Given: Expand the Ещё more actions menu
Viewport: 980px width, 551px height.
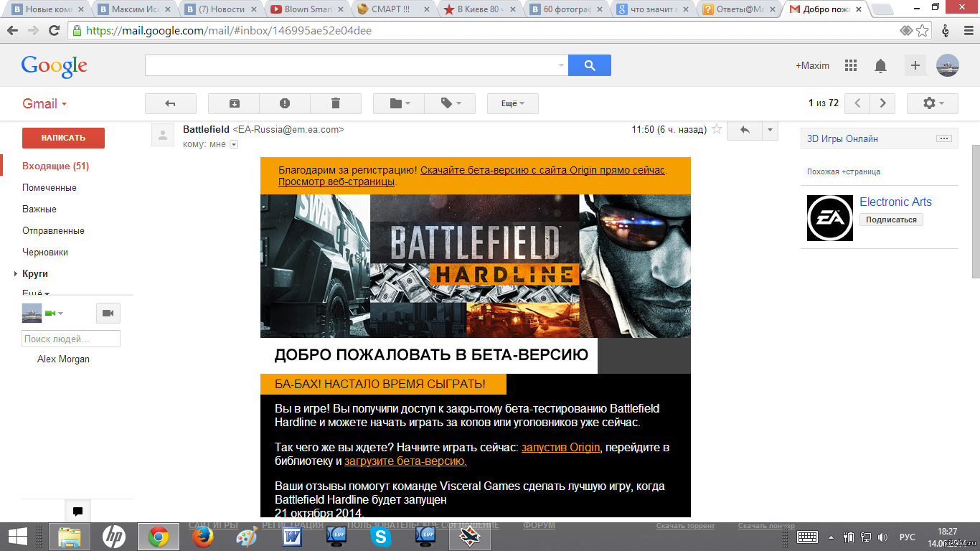Looking at the screenshot, I should click(x=512, y=103).
